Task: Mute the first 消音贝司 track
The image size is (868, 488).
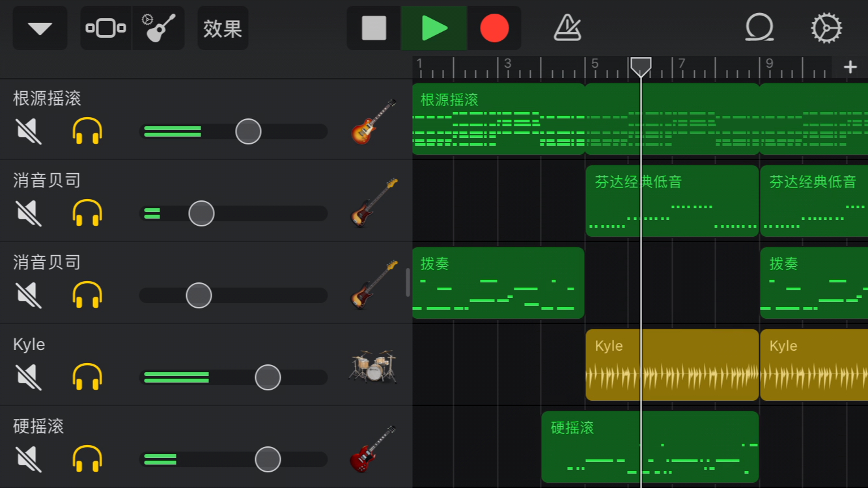Action: pos(29,213)
